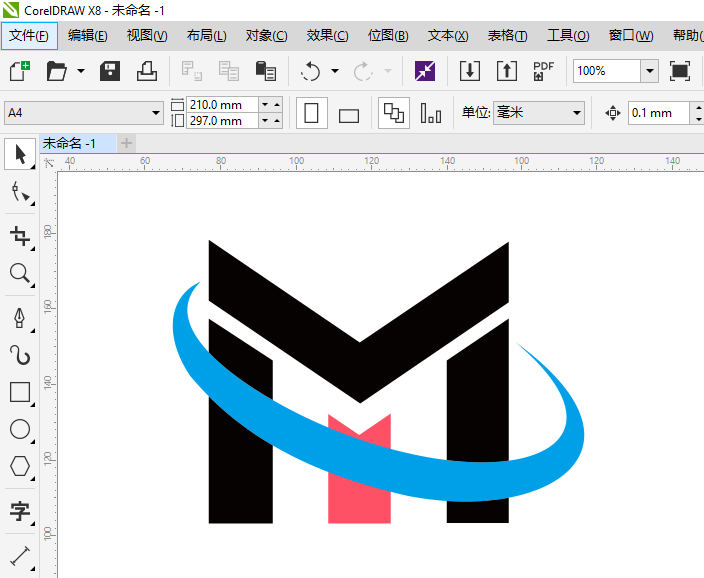
Task: Expand the Redo history dropdown arrow
Action: pyautogui.click(x=388, y=71)
